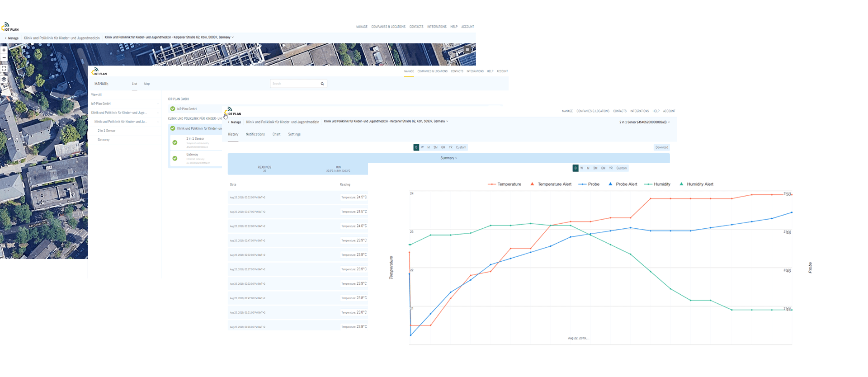The height and width of the screenshot is (377, 868).
Task: Toggle Humidity Alert in chart legend
Action: (x=696, y=184)
